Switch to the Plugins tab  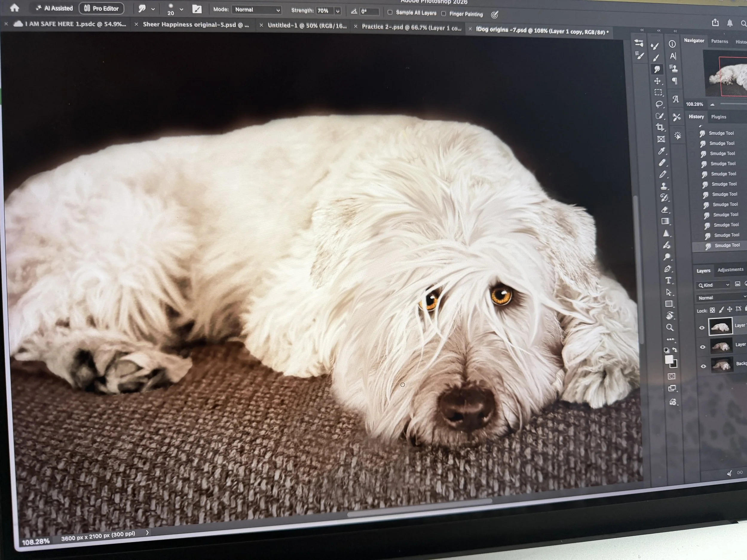click(718, 117)
